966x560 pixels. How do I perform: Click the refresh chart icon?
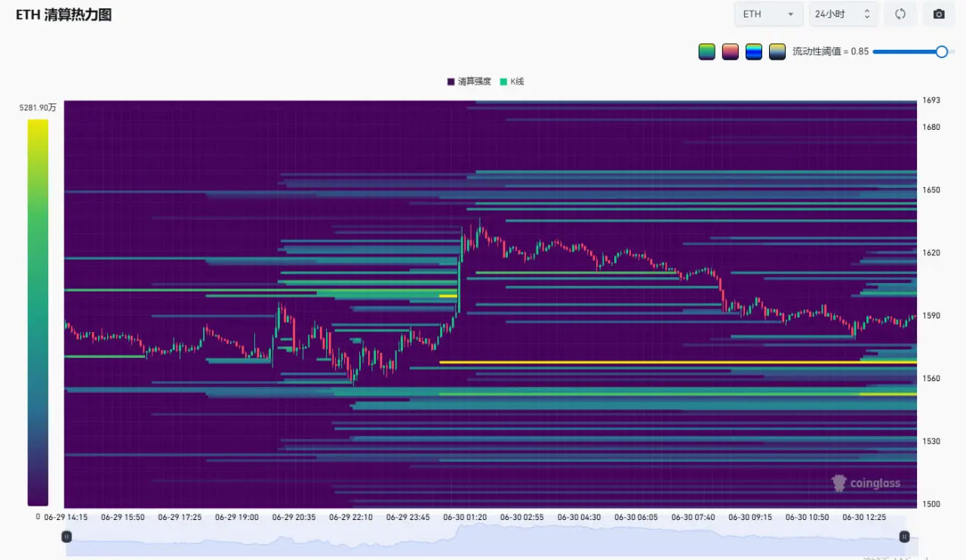[x=900, y=14]
